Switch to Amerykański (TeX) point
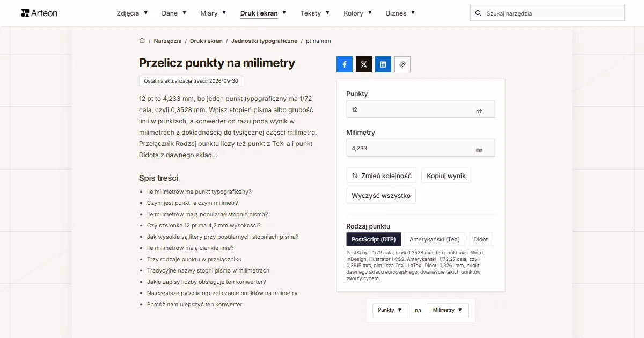644x338 pixels. [435, 239]
